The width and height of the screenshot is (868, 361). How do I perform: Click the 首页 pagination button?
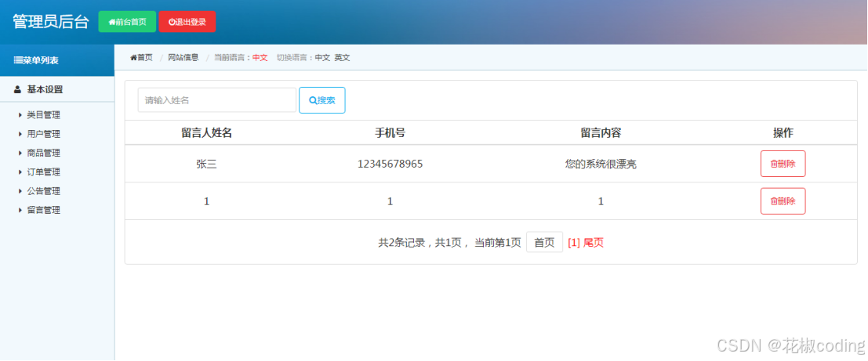point(544,242)
